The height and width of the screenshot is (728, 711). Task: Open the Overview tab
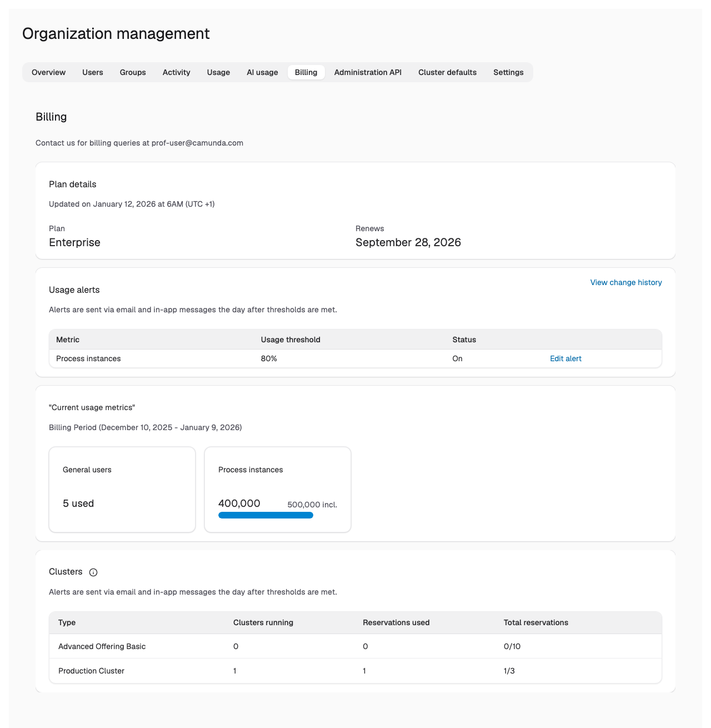pos(48,72)
